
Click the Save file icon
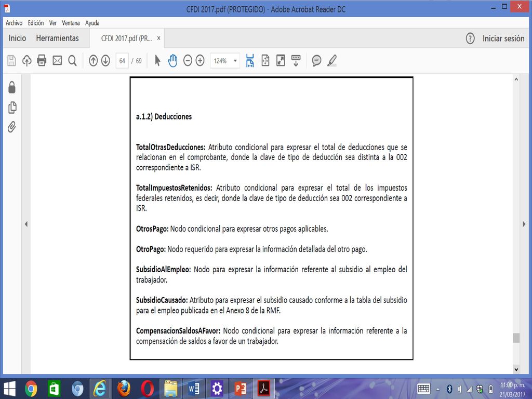coord(11,61)
